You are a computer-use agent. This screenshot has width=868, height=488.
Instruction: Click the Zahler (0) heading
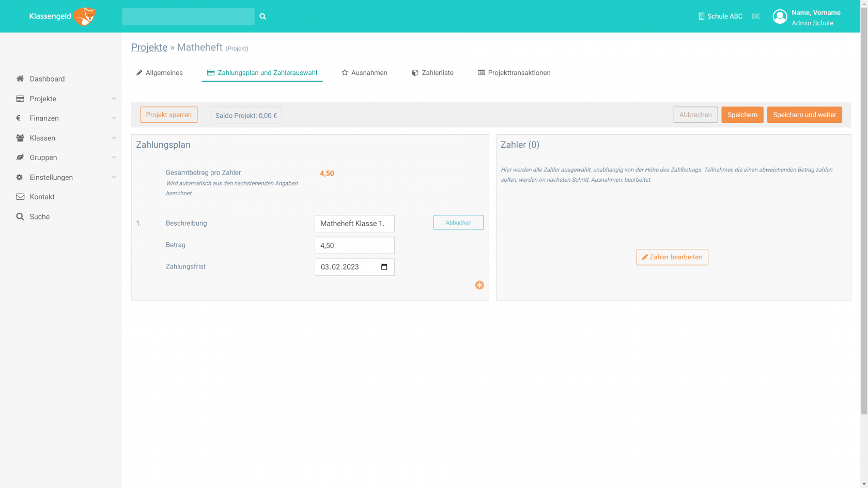pos(520,145)
